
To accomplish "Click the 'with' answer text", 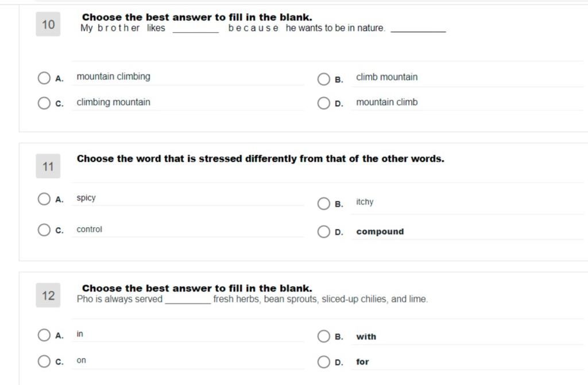I will (366, 337).
